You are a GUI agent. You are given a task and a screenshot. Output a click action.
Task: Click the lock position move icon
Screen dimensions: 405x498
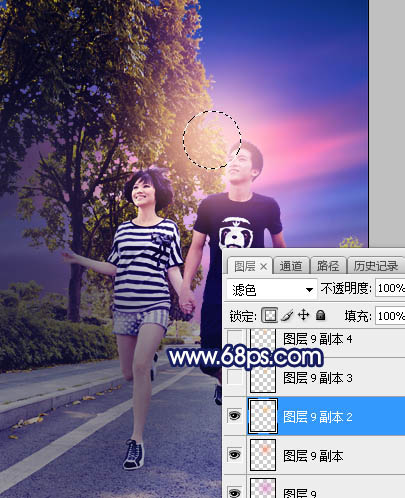303,315
